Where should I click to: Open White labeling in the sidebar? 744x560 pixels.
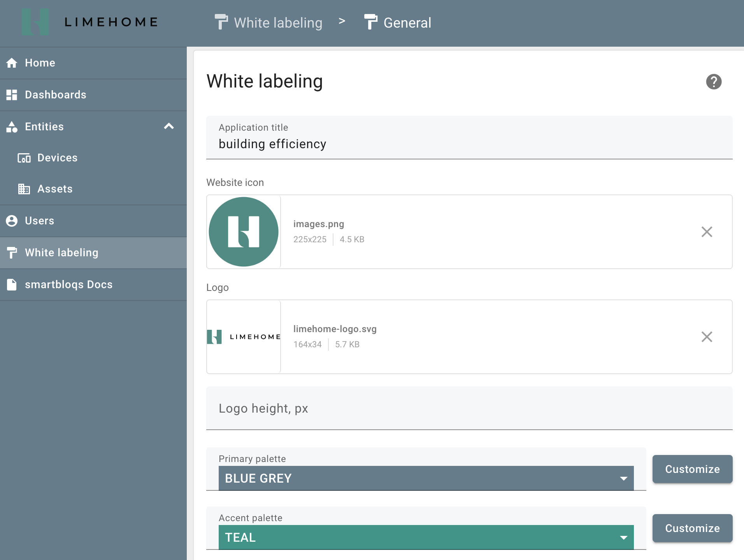(x=61, y=253)
